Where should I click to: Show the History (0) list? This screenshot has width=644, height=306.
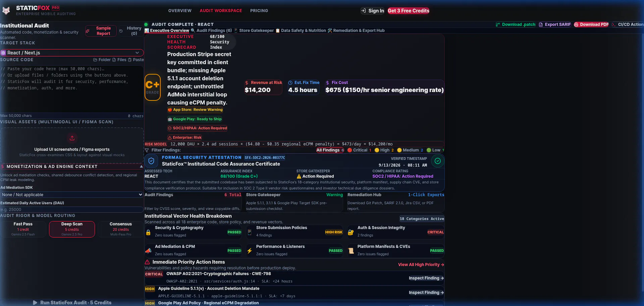coord(131,31)
